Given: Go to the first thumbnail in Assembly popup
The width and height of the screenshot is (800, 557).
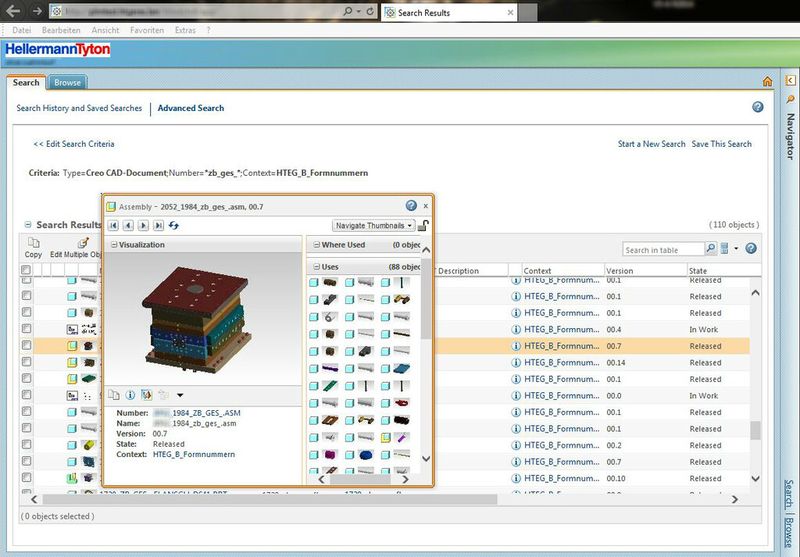Looking at the screenshot, I should coord(113,225).
